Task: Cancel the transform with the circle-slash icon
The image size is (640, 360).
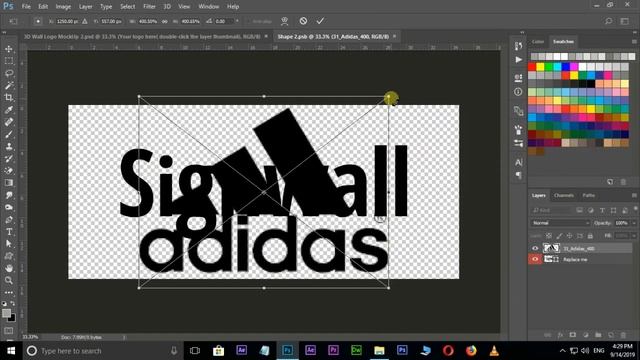Action: point(303,21)
